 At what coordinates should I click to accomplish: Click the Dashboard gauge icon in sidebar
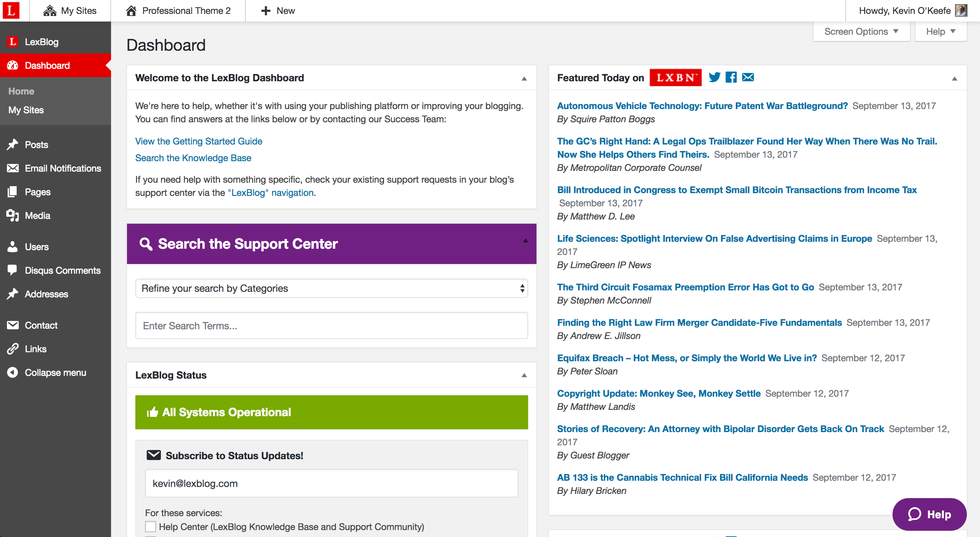12,66
